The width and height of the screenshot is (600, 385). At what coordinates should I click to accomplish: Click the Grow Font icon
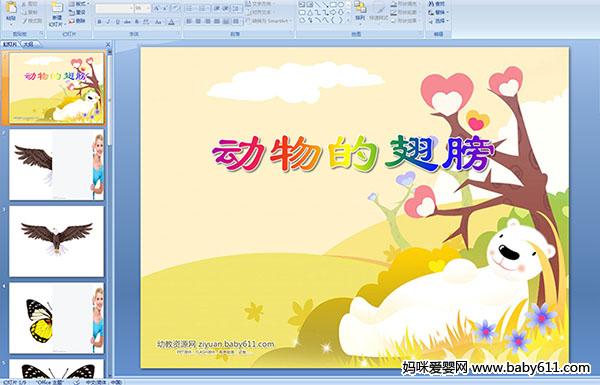tap(157, 8)
